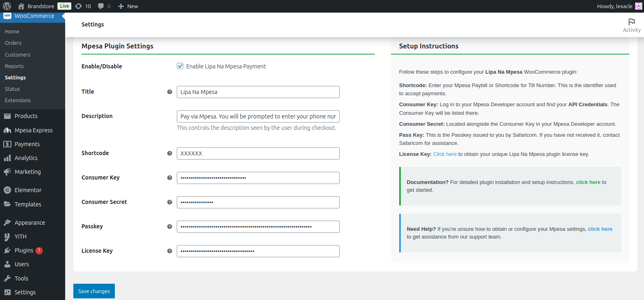Click the Brandstore home icon
Screen dimensions: 644x300
click(21, 6)
